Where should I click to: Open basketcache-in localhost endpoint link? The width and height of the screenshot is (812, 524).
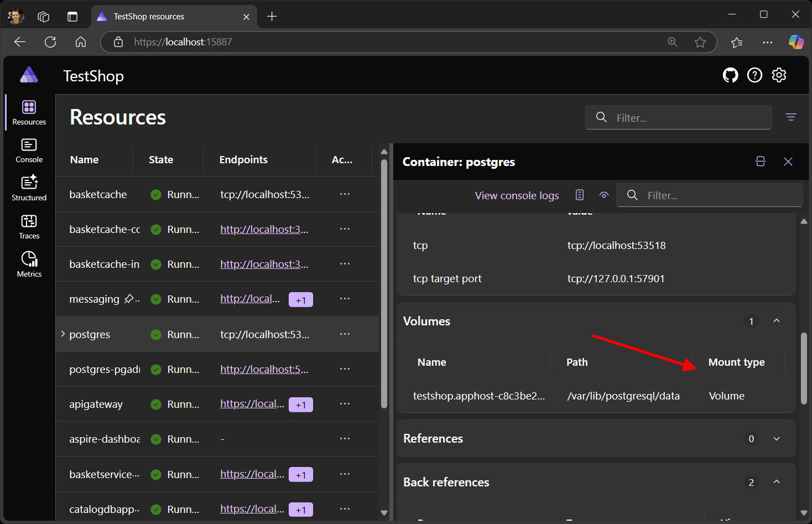click(x=264, y=264)
